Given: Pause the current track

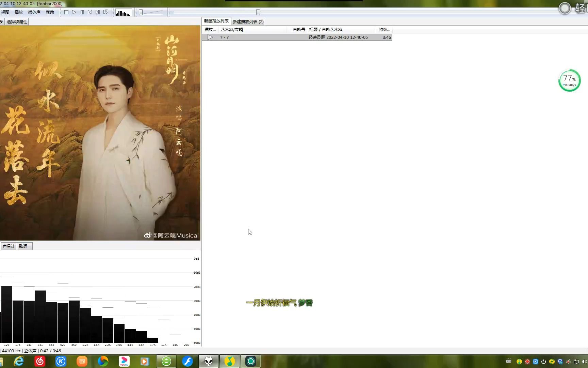Looking at the screenshot, I should tap(82, 12).
